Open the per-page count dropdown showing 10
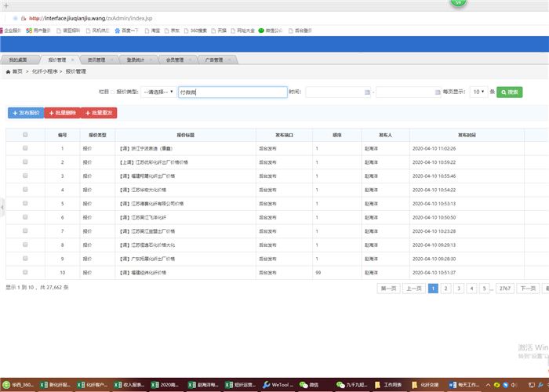The width and height of the screenshot is (549, 392). pos(478,92)
